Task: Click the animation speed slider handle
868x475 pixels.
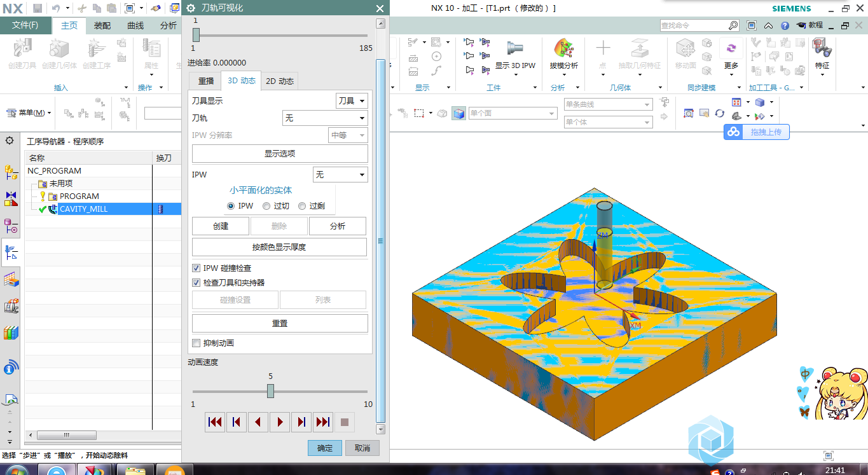Action: point(270,391)
